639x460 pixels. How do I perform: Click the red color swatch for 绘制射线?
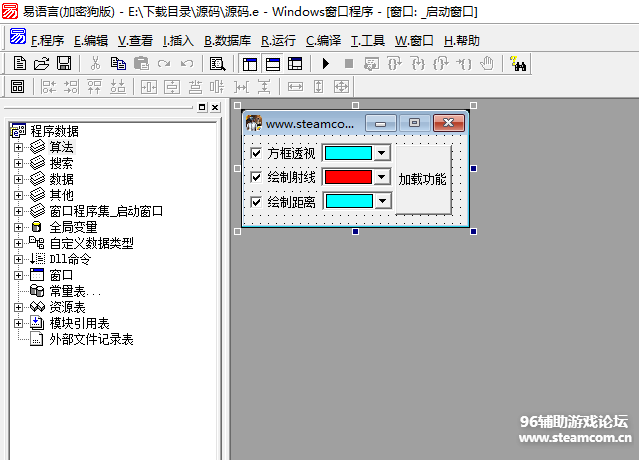pyautogui.click(x=348, y=177)
